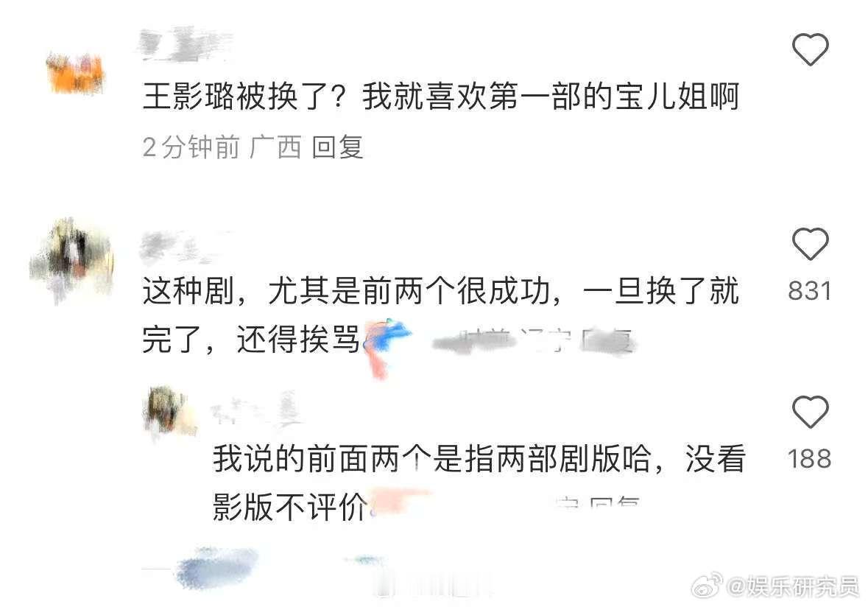Tap the heart icon above 188

click(x=810, y=412)
